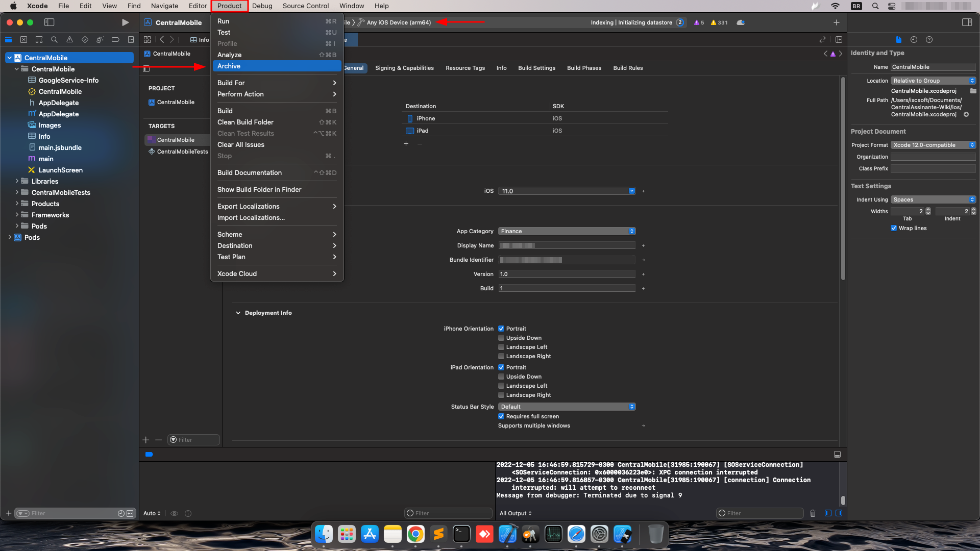980x551 pixels.
Task: Select the file inspector icon
Action: (x=898, y=40)
